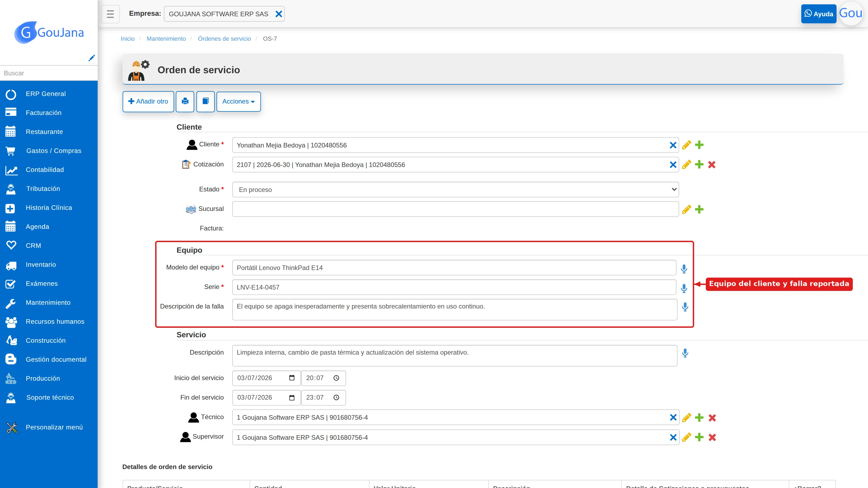Click microphone icon beside Serie field

(684, 288)
